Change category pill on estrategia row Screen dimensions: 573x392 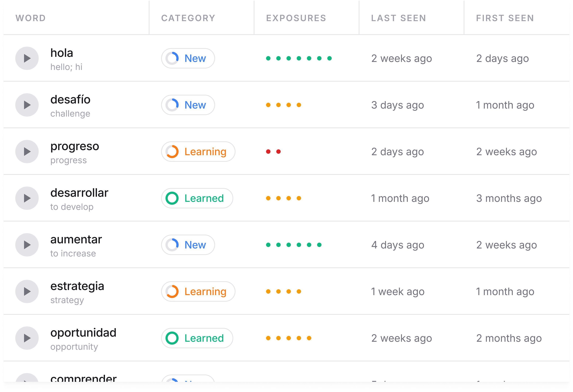coord(198,291)
